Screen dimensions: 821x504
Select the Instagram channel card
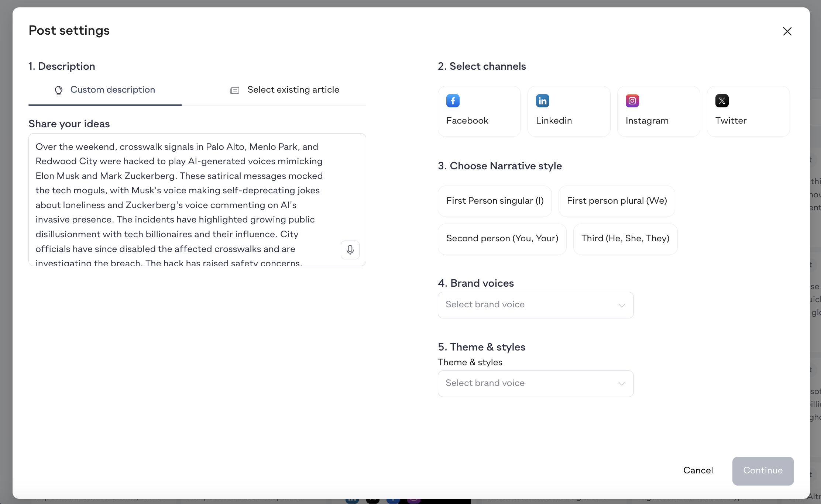coord(659,111)
